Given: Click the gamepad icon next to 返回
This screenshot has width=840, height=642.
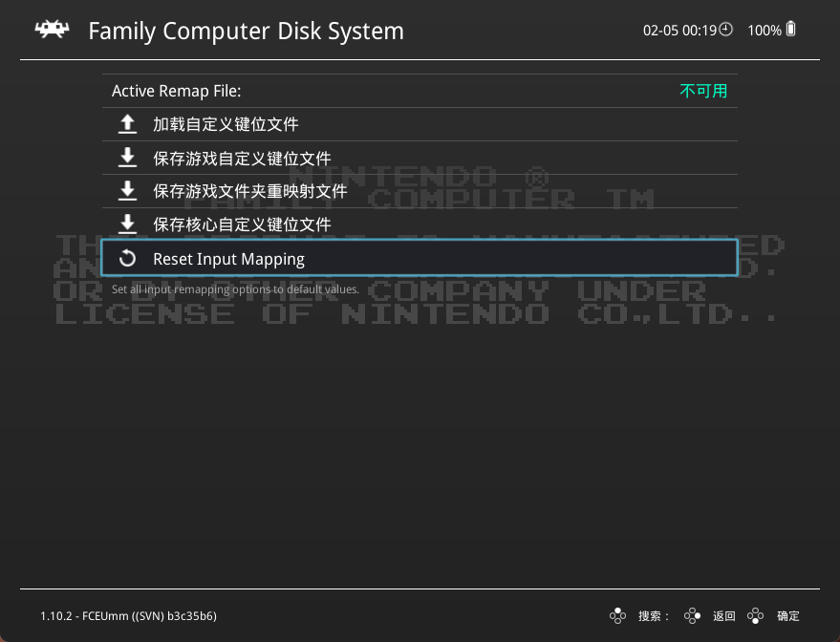Looking at the screenshot, I should coord(692,616).
